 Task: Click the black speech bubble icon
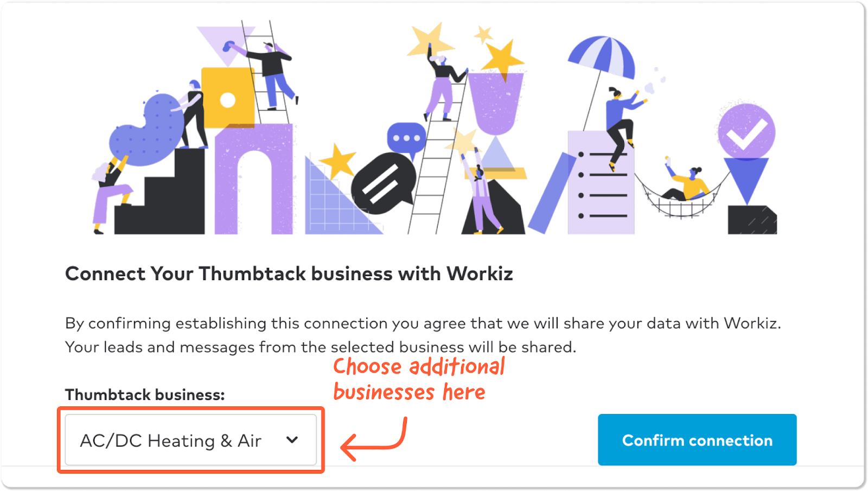384,184
